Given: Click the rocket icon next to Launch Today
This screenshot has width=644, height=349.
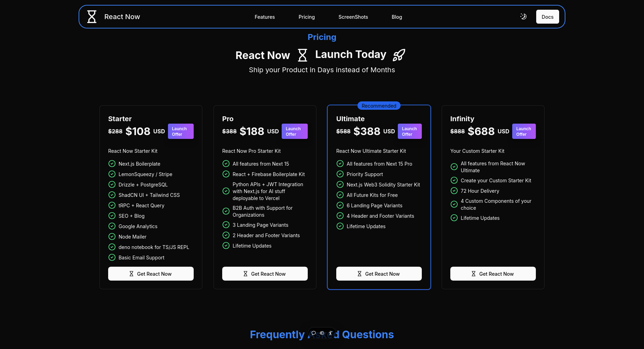Looking at the screenshot, I should (399, 55).
